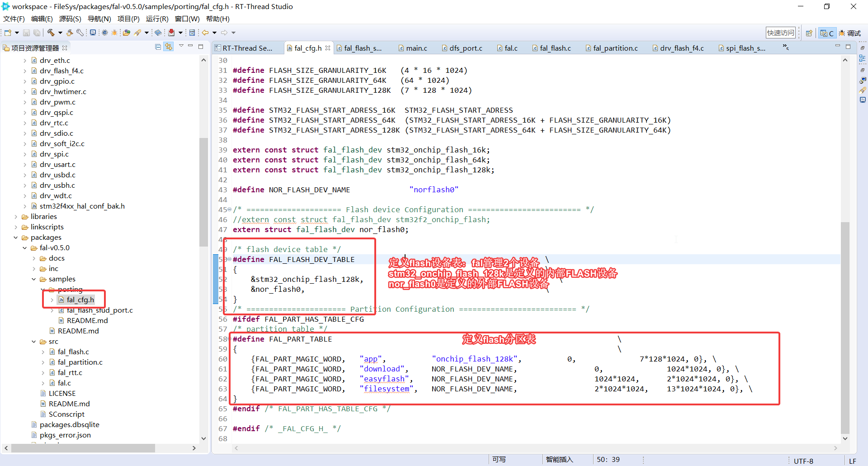The width and height of the screenshot is (868, 466).
Task: Expand the docs folder under fal-v0.5.0
Action: [x=33, y=258]
